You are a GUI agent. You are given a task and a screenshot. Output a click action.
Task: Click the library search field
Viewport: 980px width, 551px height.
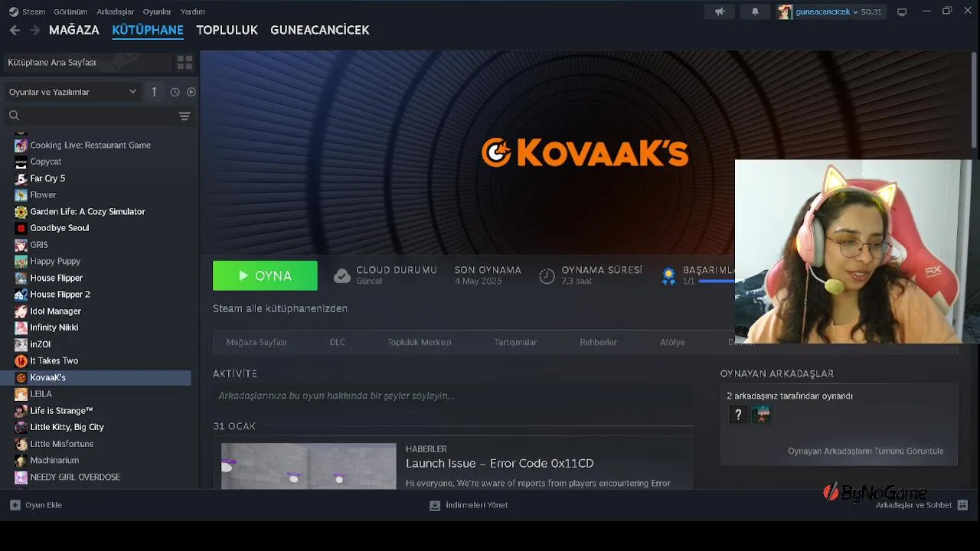[100, 116]
